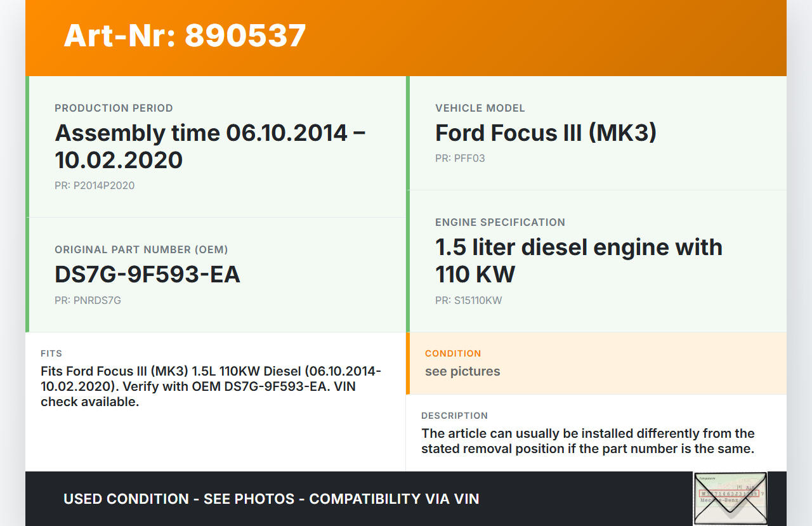The height and width of the screenshot is (526, 812).
Task: Click the 1.5 liter diesel engine value
Action: pos(579,260)
